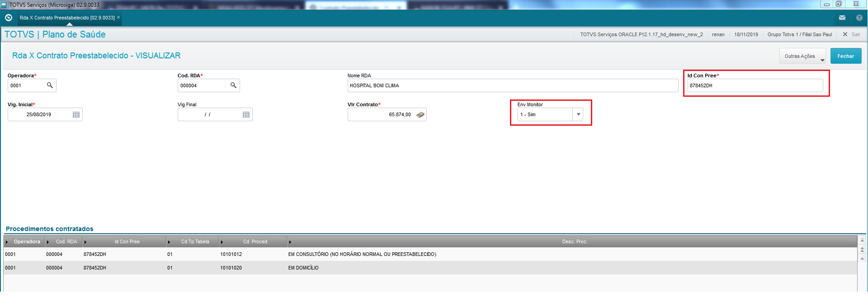
Task: Click the date 18/11/2019
Action: point(746,34)
